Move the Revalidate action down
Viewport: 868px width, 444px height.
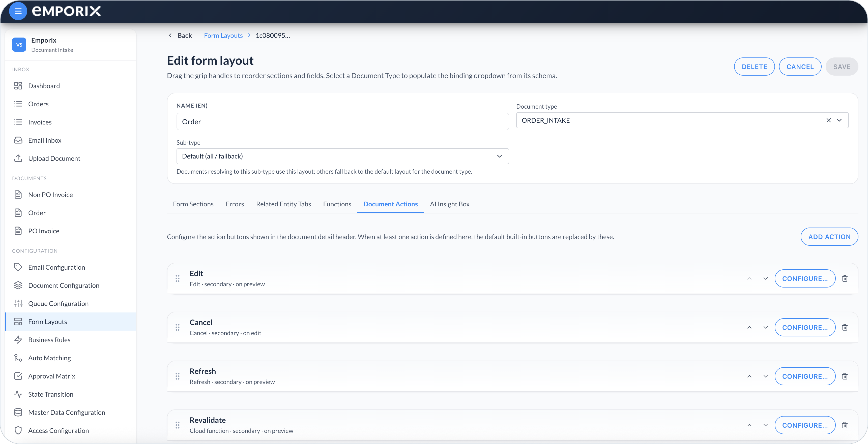[766, 425]
